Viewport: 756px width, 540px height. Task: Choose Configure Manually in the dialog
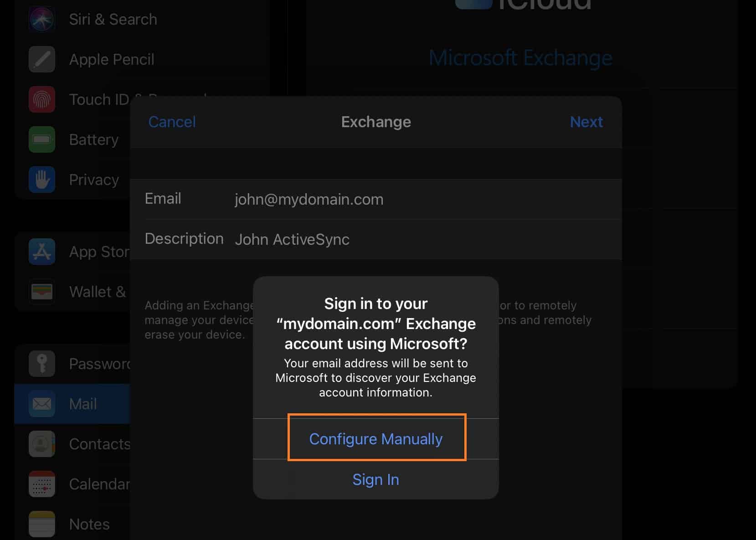376,438
